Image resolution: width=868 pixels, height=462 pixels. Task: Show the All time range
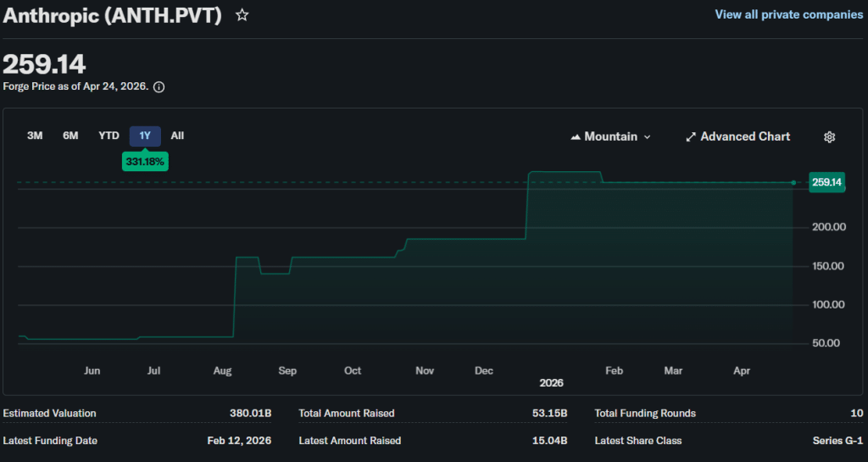point(177,136)
